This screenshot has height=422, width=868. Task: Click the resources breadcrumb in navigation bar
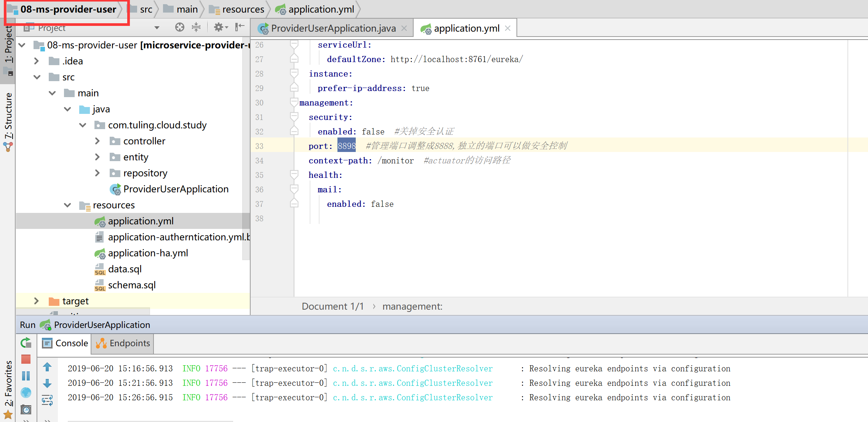coord(243,9)
